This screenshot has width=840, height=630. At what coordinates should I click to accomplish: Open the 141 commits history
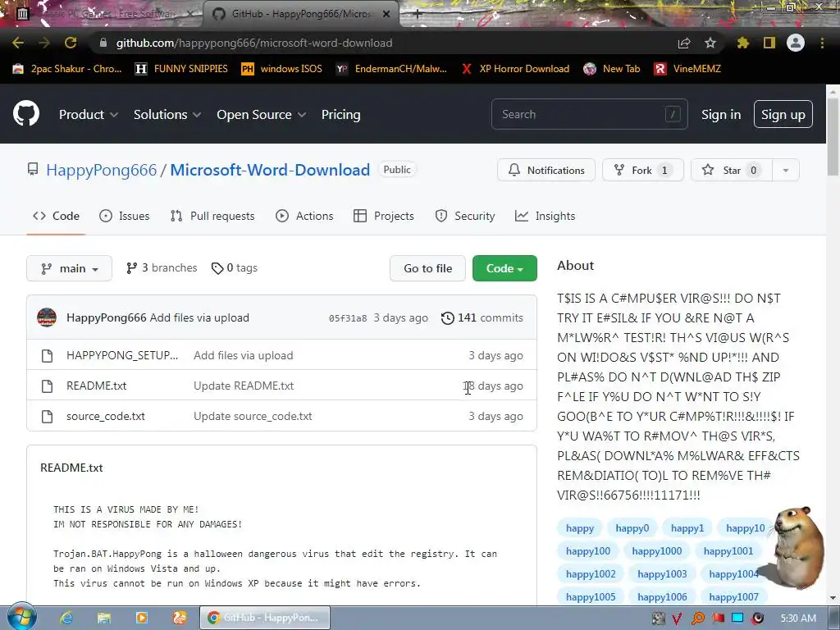coord(482,317)
